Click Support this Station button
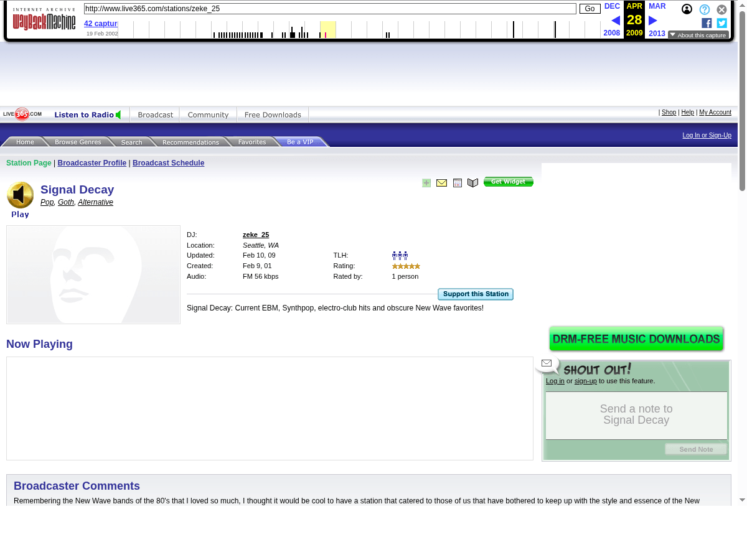The image size is (747, 560). click(x=476, y=294)
